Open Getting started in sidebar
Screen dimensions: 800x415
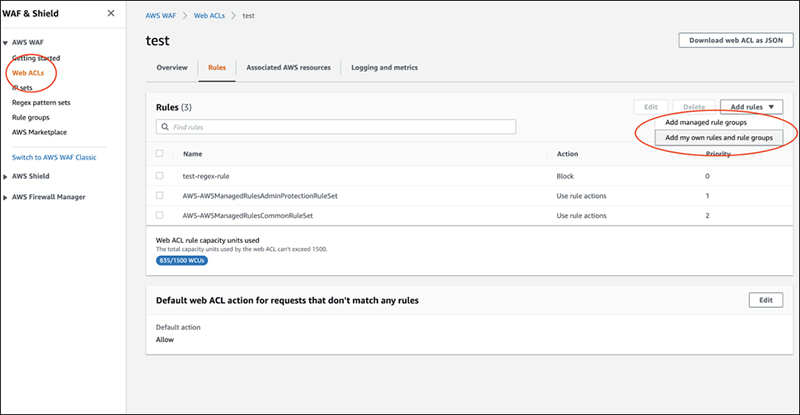point(36,58)
